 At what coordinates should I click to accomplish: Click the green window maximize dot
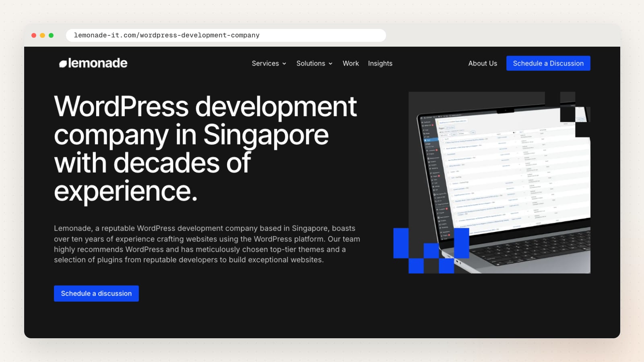(x=51, y=35)
